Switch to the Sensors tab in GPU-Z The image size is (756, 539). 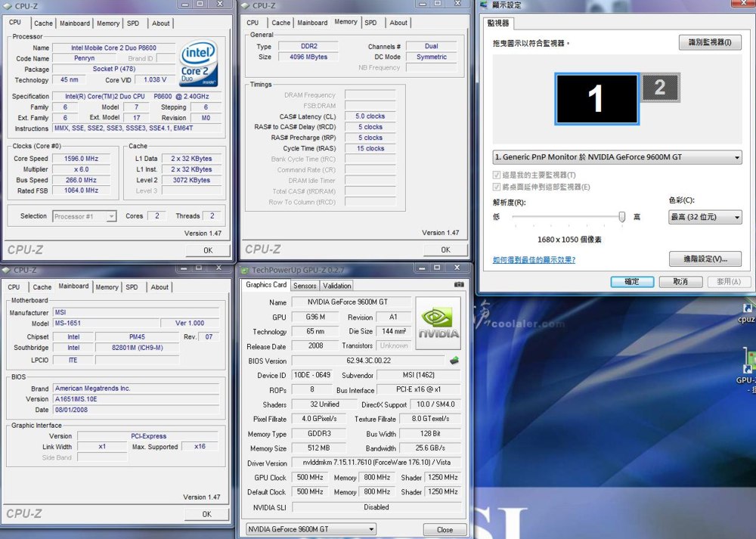305,286
